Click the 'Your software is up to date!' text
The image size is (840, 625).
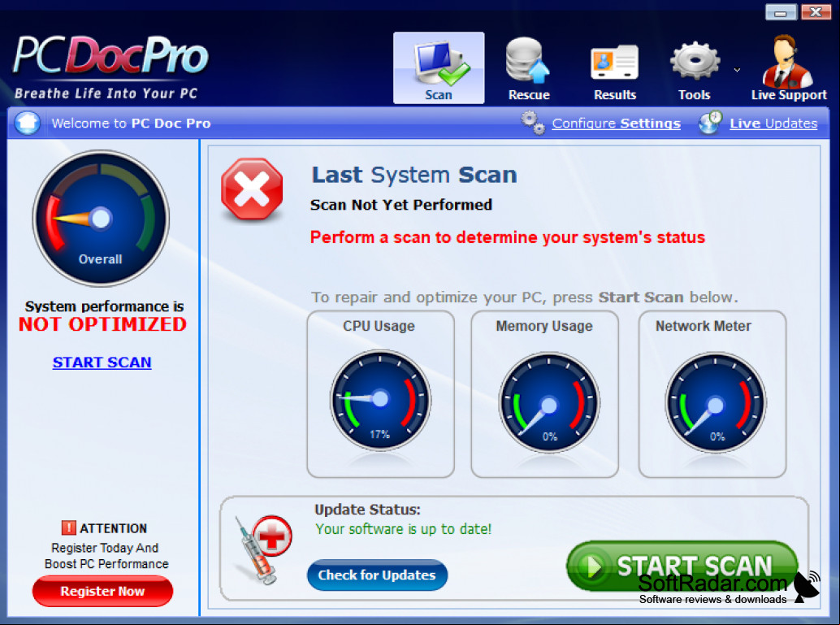[x=403, y=529]
